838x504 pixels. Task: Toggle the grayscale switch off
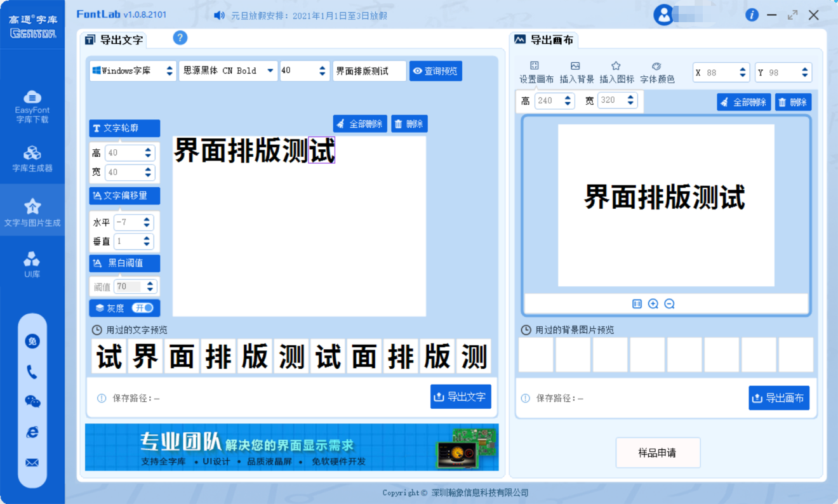tap(143, 308)
